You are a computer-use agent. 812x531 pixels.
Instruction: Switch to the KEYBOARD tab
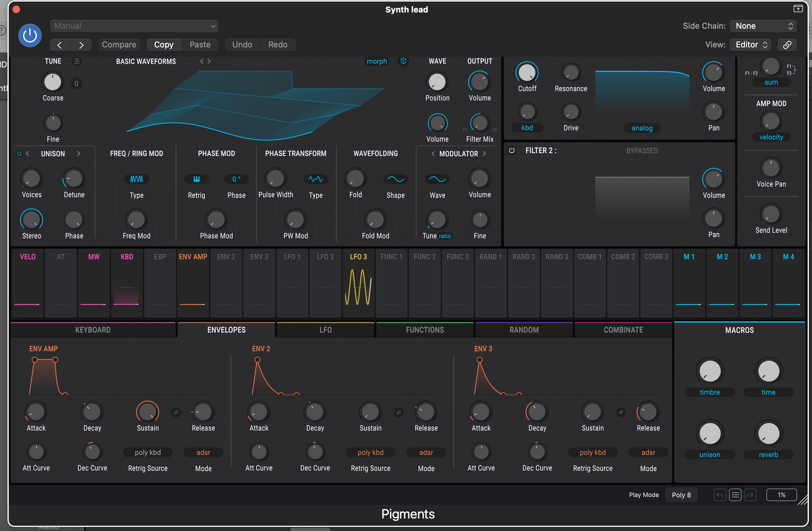click(x=93, y=330)
